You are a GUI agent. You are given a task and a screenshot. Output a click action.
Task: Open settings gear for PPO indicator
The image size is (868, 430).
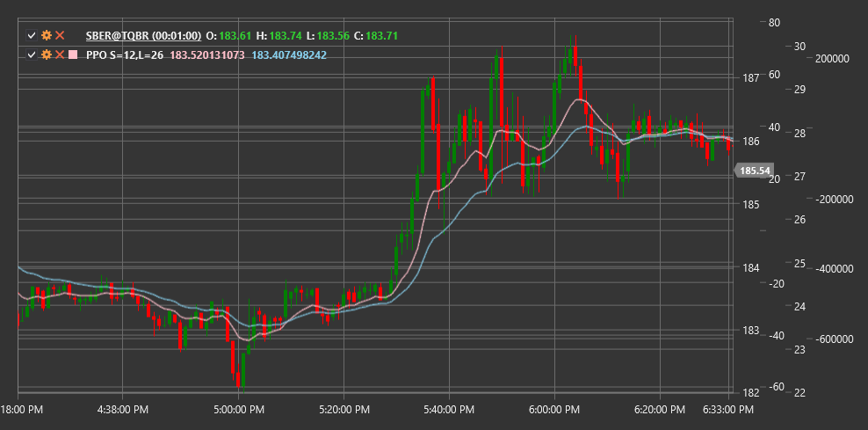(47, 55)
